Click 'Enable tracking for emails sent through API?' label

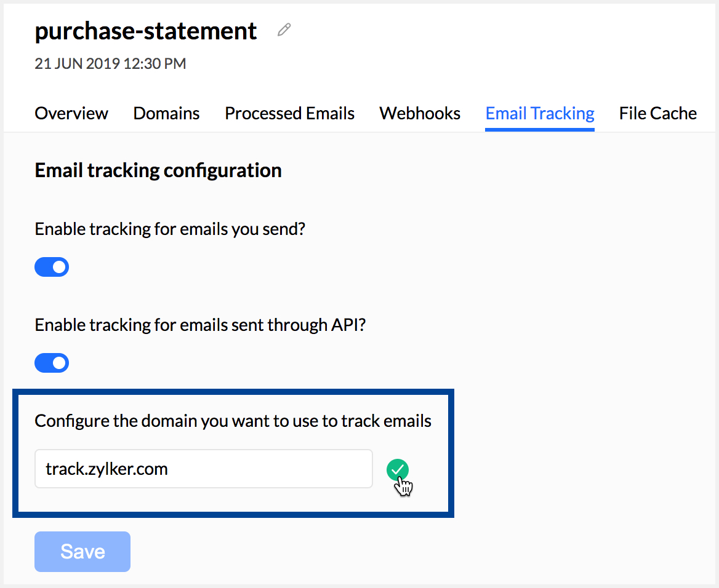coord(201,325)
